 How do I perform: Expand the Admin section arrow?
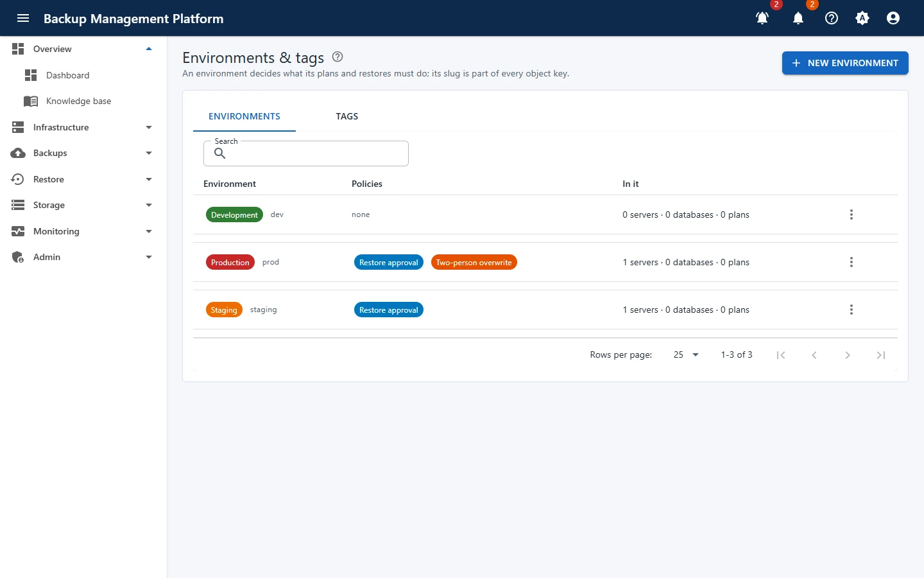pyautogui.click(x=149, y=257)
